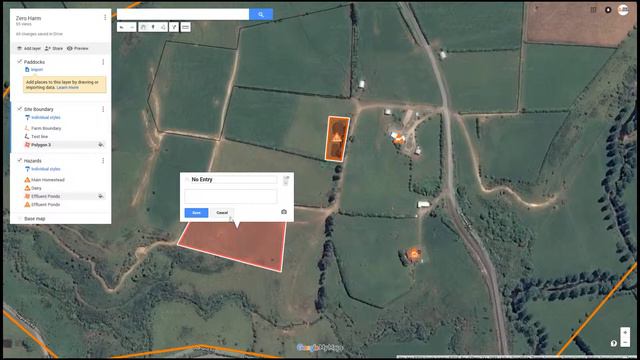Image resolution: width=640 pixels, height=360 pixels.
Task: Click the Undo arrow in toolbar
Action: click(122, 27)
